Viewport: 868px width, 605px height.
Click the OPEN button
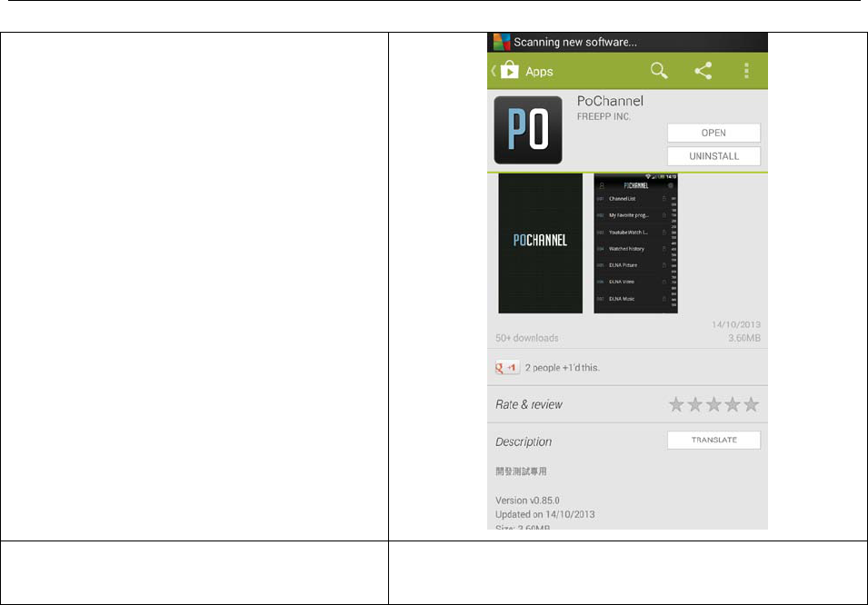[x=713, y=133]
